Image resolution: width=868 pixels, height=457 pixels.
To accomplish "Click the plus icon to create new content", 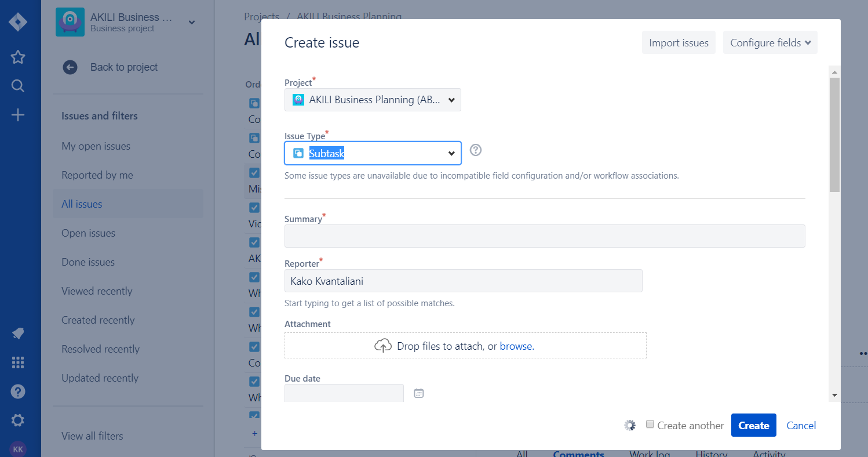I will [x=17, y=114].
